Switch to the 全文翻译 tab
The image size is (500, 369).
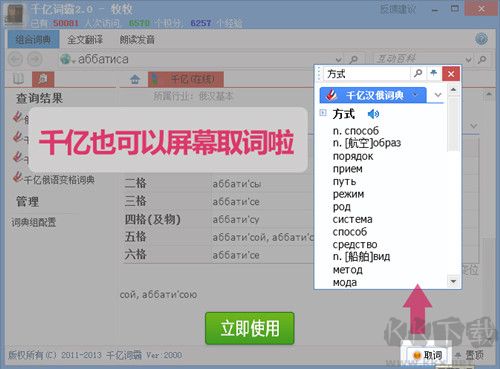(x=85, y=40)
